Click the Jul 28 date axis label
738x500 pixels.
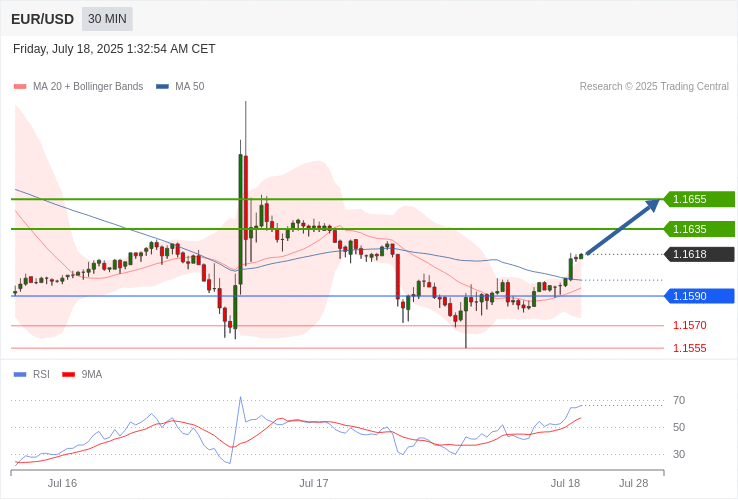pyautogui.click(x=634, y=484)
